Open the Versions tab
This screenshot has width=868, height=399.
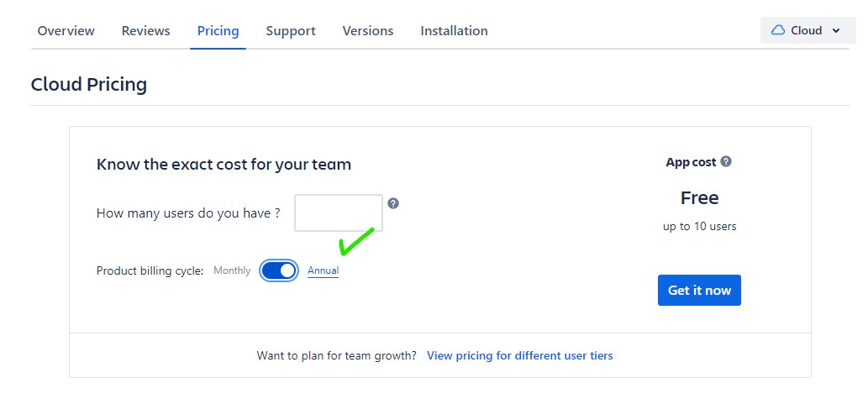(x=368, y=31)
